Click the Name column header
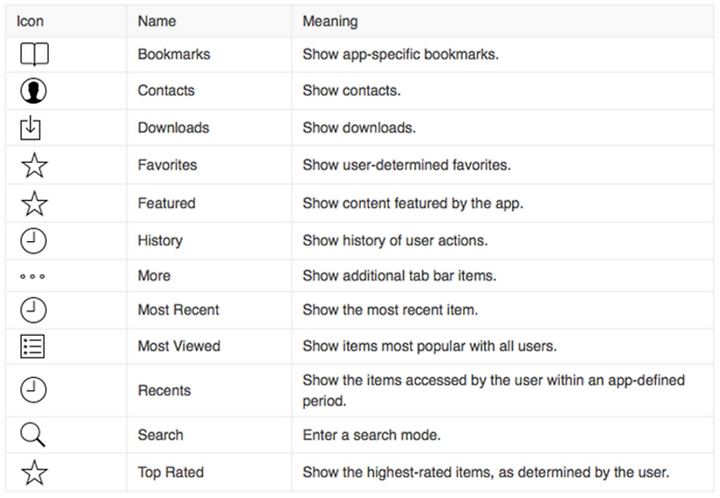 click(157, 21)
